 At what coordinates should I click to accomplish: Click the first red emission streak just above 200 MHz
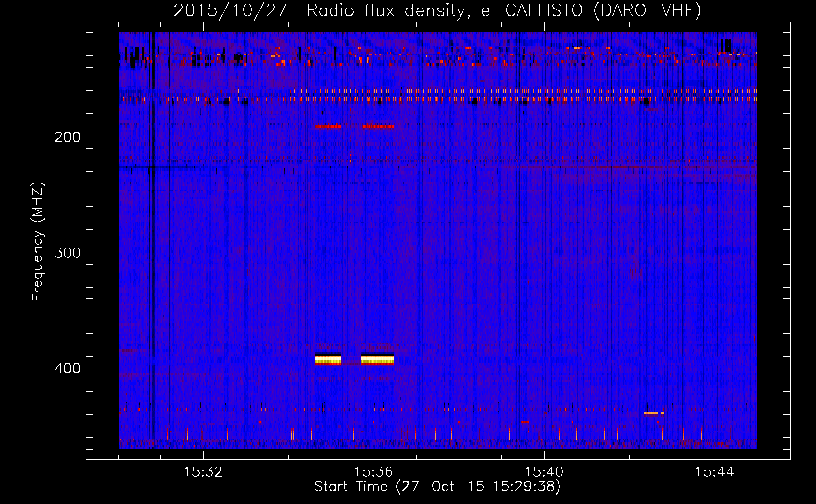[328, 127]
